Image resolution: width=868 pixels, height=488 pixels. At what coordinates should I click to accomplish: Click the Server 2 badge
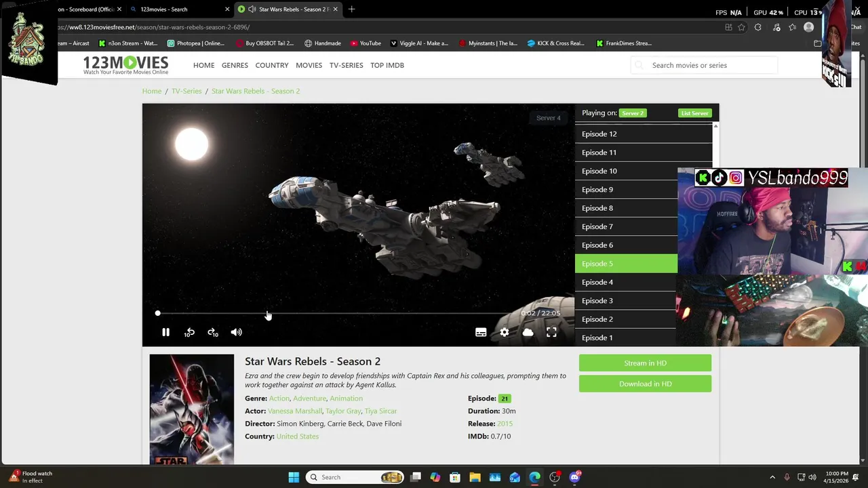[633, 113]
